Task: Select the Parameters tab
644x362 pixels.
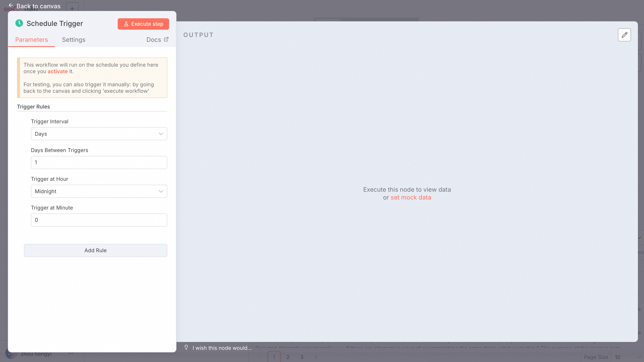Action: pyautogui.click(x=32, y=40)
